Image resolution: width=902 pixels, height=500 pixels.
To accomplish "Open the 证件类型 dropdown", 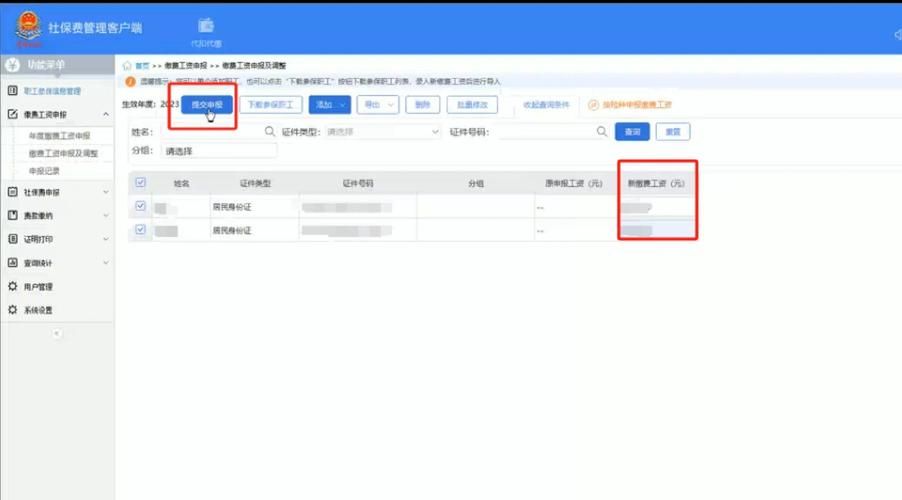I will click(x=383, y=132).
